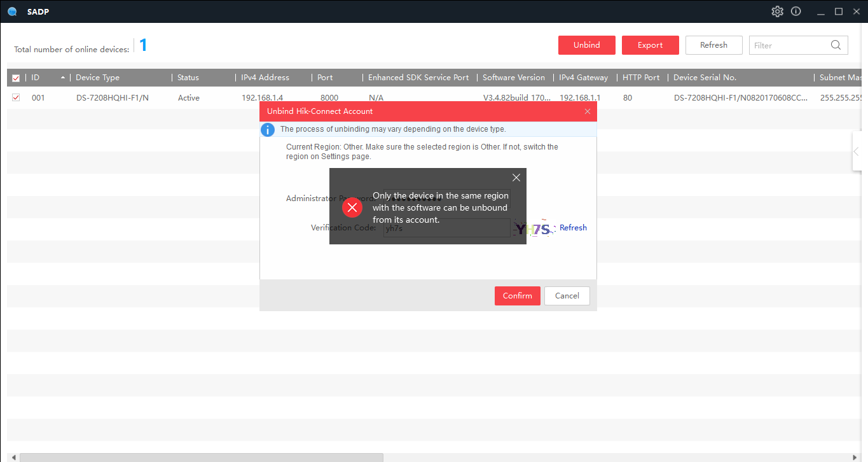Sort devices by ID column arrow
This screenshot has width=868, height=462.
(62, 78)
